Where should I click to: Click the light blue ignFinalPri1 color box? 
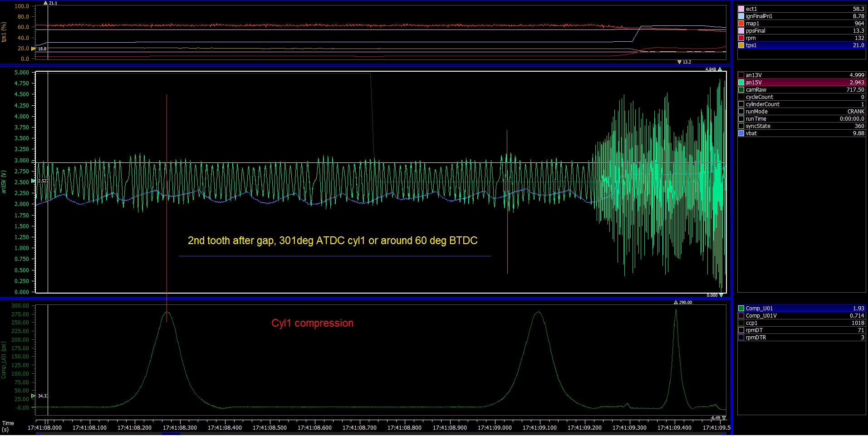741,16
